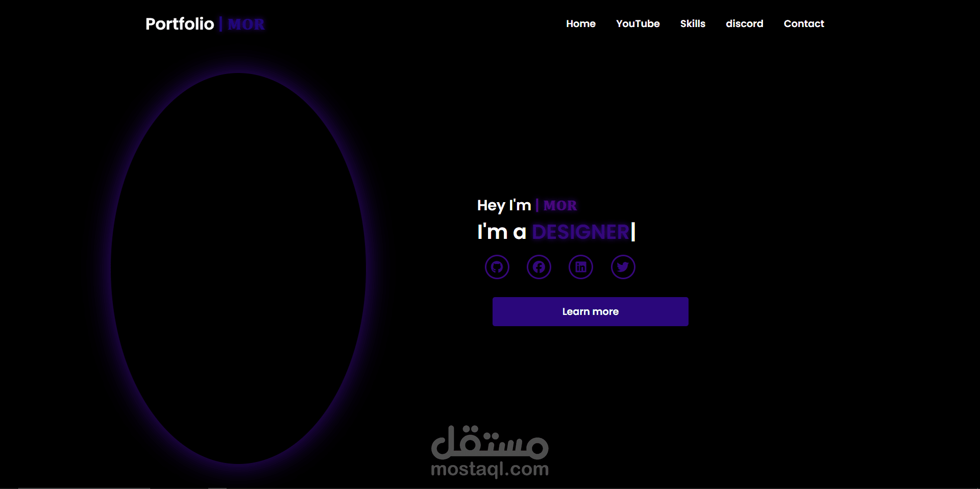Open the discord nav link
Image resolution: width=980 pixels, height=489 pixels.
744,23
